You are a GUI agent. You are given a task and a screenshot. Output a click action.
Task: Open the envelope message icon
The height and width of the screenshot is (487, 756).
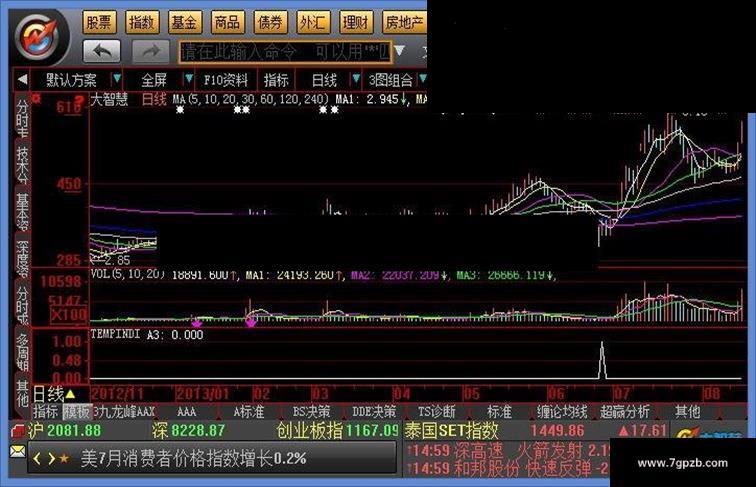(x=17, y=452)
